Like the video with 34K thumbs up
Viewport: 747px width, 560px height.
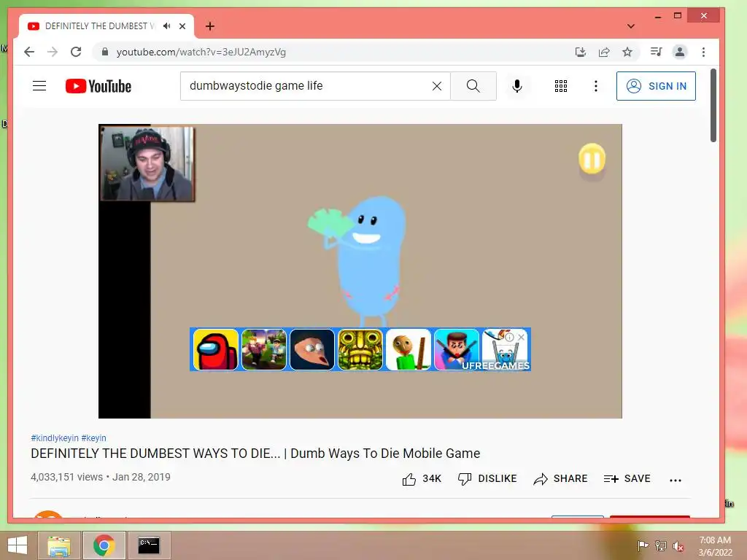tap(422, 478)
